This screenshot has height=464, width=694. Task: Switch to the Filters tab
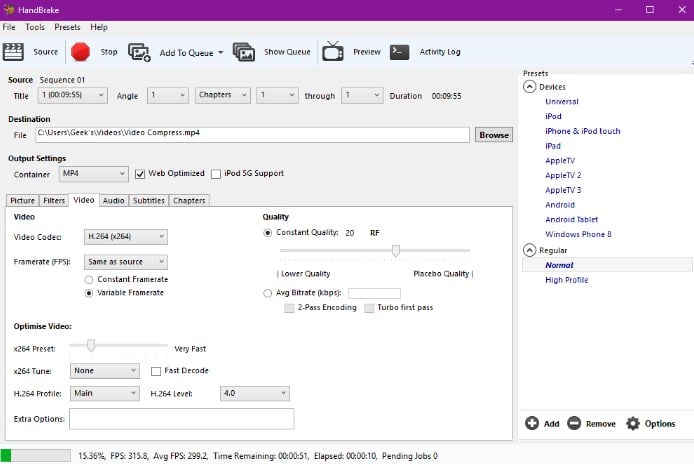[x=54, y=201]
